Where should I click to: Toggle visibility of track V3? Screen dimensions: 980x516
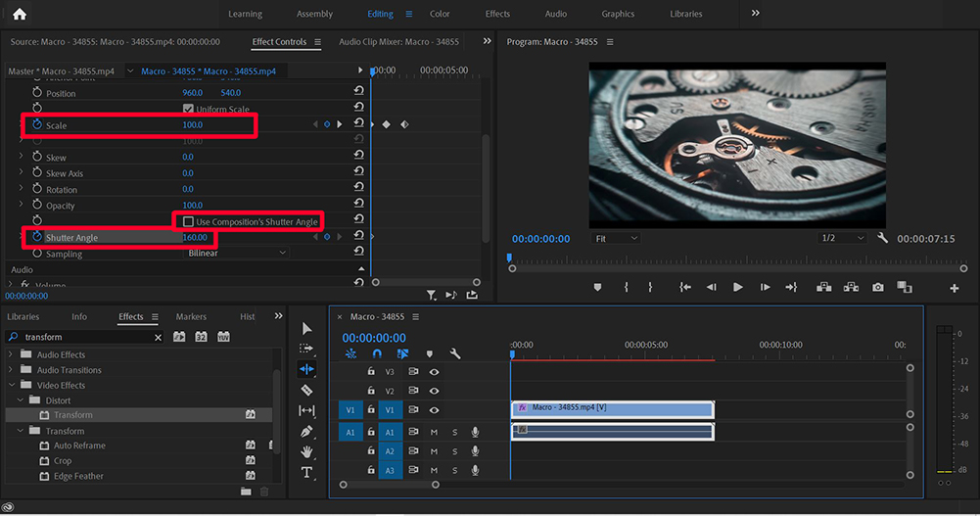[434, 372]
